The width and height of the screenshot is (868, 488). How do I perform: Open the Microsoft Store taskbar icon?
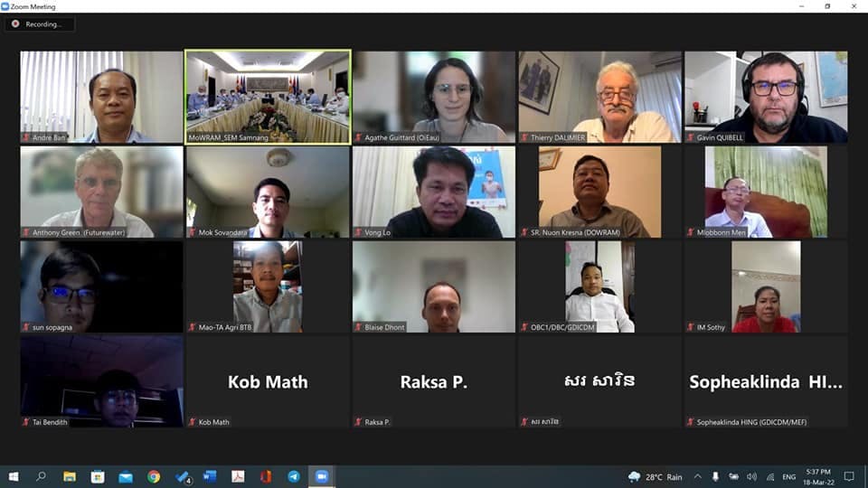tap(98, 476)
